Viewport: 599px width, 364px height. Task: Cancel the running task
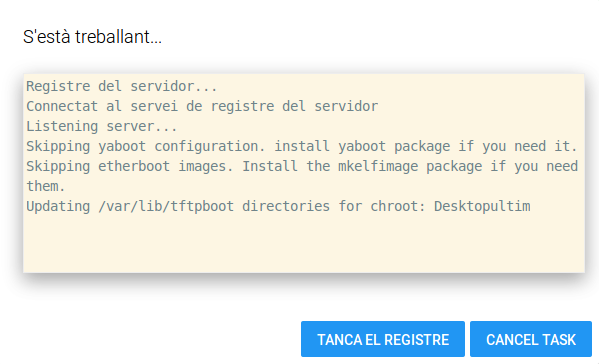point(531,339)
